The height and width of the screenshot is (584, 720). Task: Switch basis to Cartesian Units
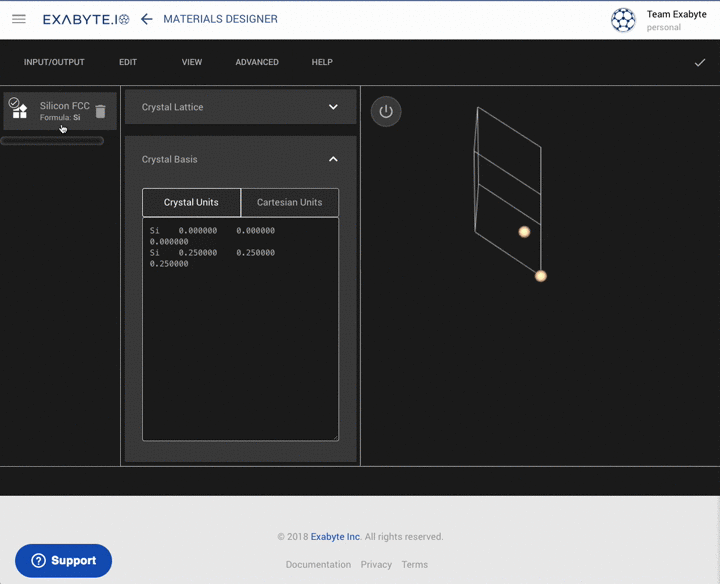click(289, 202)
